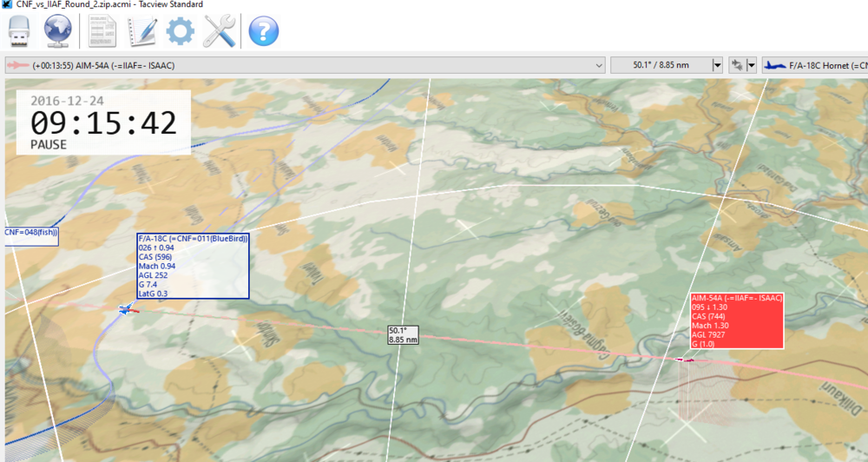The height and width of the screenshot is (462, 868).
Task: Open the F/A-18C Hornet object dropdown
Action: click(x=815, y=65)
